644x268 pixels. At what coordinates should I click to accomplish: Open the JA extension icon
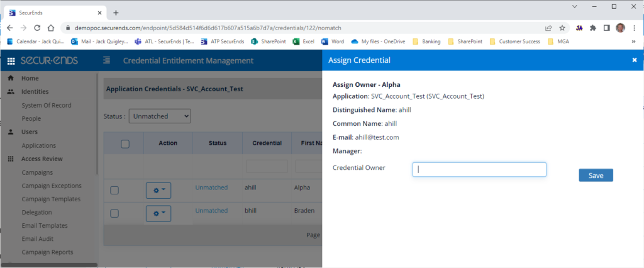click(579, 28)
